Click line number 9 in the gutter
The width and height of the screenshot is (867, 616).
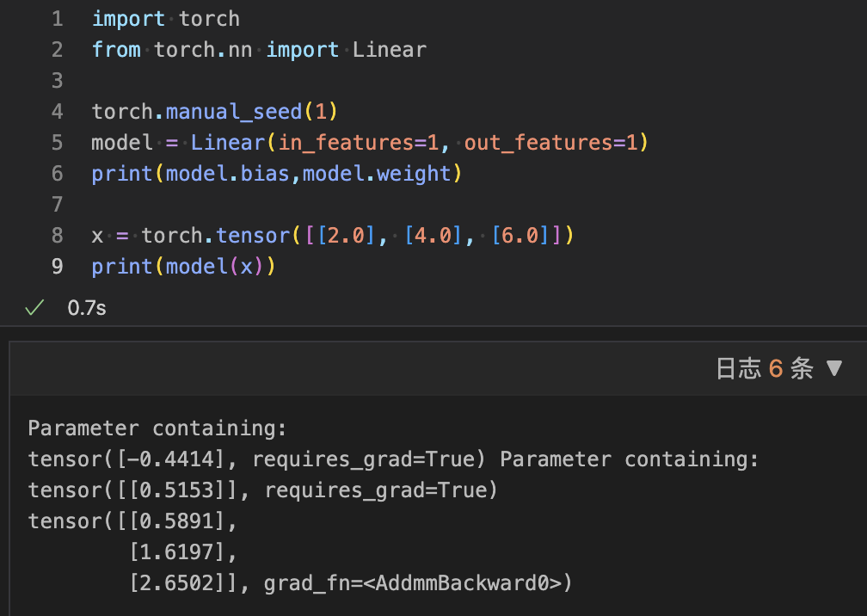(x=57, y=266)
